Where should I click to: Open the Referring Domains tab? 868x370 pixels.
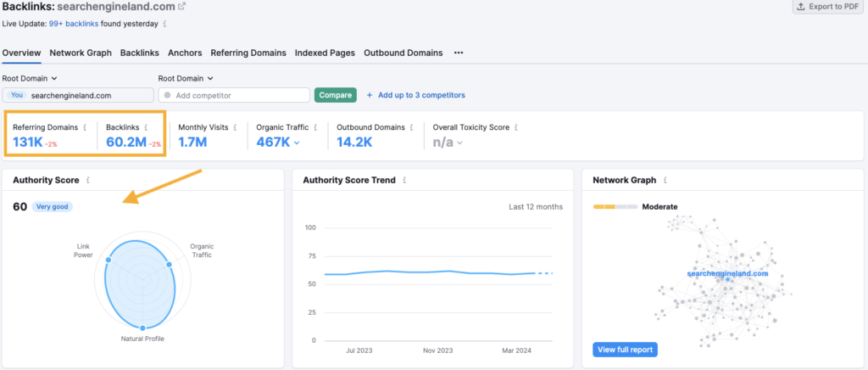(248, 53)
